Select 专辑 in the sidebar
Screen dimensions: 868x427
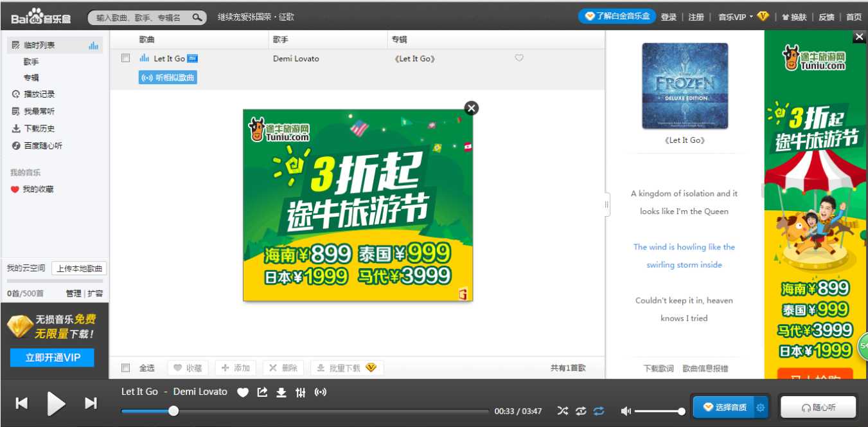click(31, 78)
